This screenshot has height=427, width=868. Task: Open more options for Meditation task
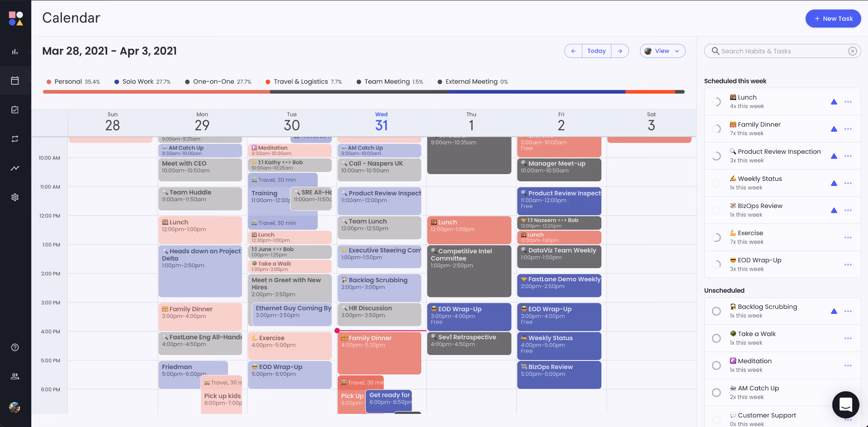(848, 365)
